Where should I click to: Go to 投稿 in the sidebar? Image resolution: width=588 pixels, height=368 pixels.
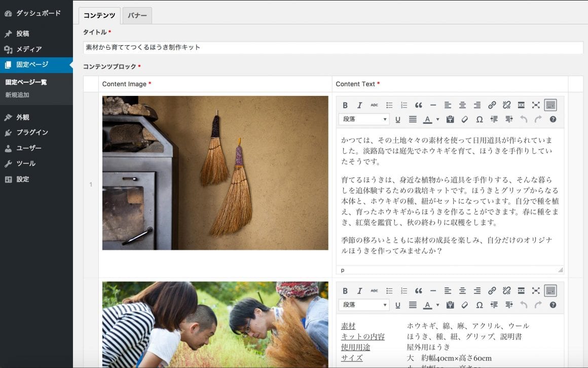point(36,34)
